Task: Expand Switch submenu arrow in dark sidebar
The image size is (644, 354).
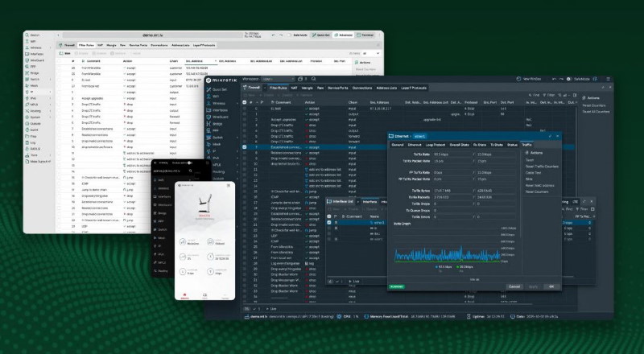Action: coord(237,138)
